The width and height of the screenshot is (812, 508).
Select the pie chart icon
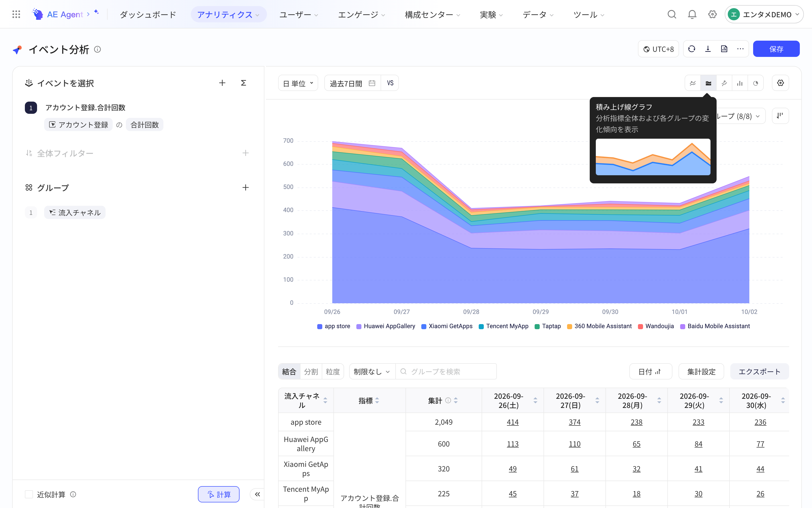pos(756,83)
